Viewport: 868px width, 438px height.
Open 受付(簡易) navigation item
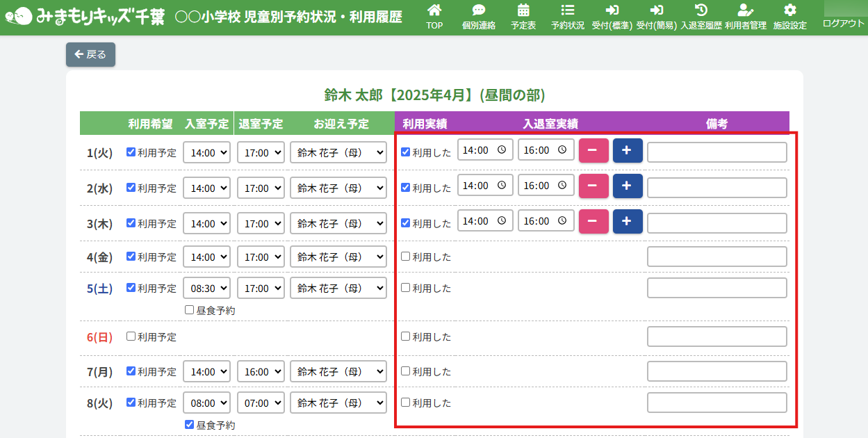coord(657,17)
